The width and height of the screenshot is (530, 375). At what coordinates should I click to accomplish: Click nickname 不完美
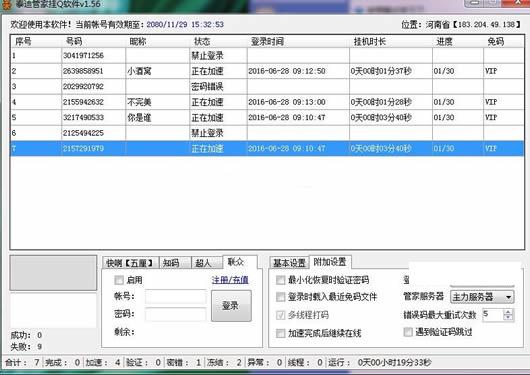tap(139, 102)
